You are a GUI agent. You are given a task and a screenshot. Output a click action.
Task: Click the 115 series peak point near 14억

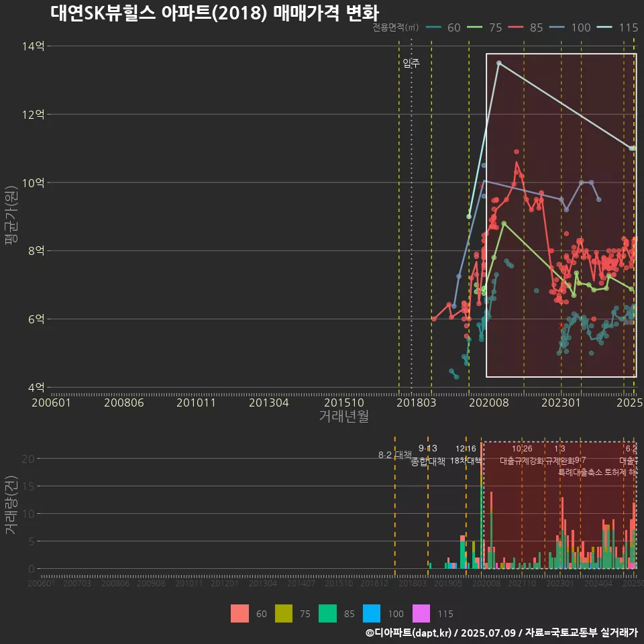[x=499, y=63]
